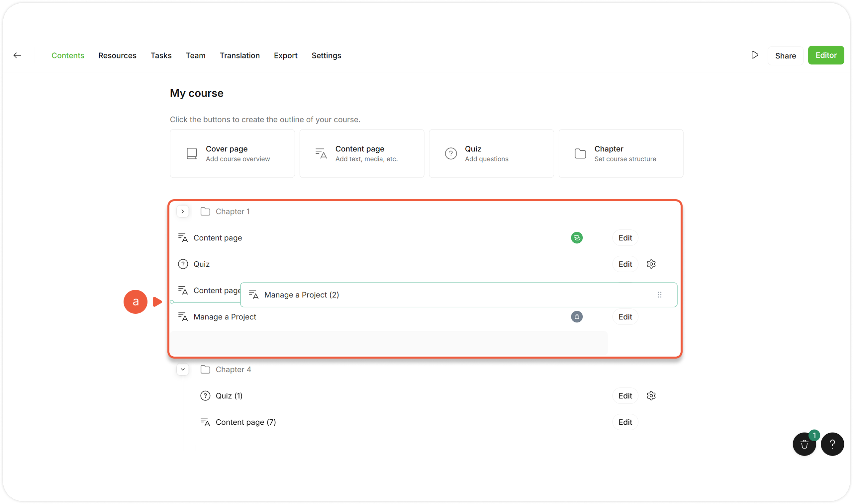Screen dimensions: 853x504
Task: Select the Chapter 4 folder row
Action: point(234,370)
